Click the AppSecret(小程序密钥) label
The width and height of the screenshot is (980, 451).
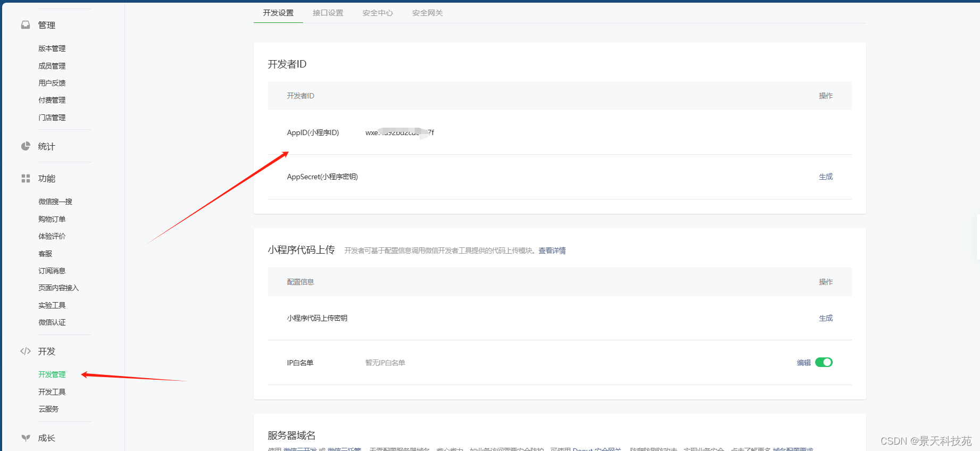pos(322,177)
